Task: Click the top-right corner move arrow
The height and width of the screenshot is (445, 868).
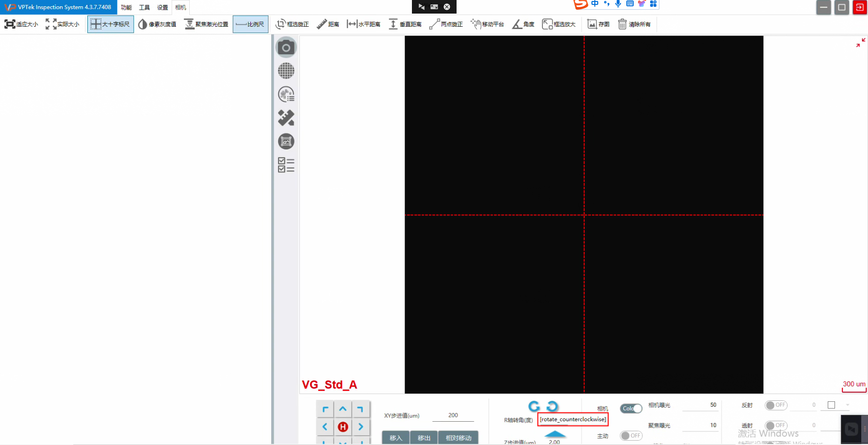Action: (x=360, y=409)
